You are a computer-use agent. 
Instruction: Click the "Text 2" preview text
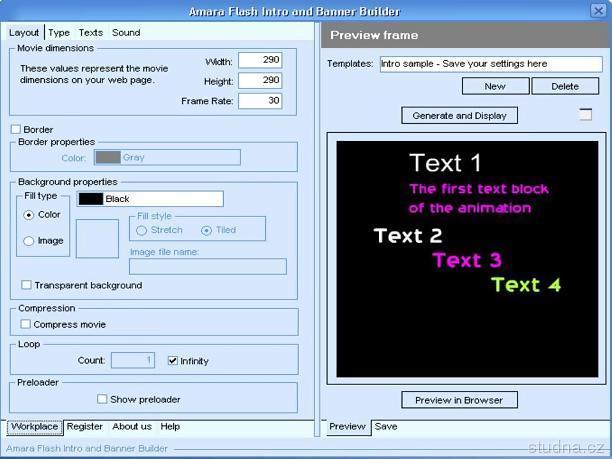click(408, 235)
